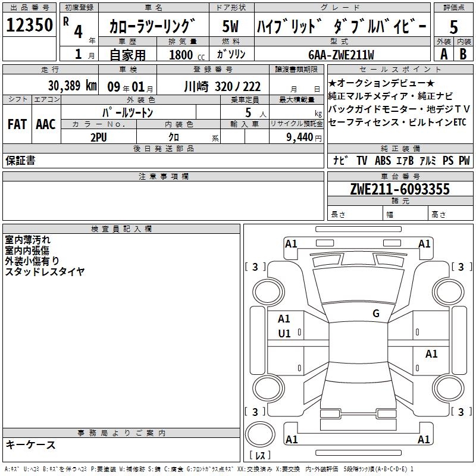Click the exterior grade A cell
Image resolution: width=476 pixels, height=476 pixels.
click(443, 54)
